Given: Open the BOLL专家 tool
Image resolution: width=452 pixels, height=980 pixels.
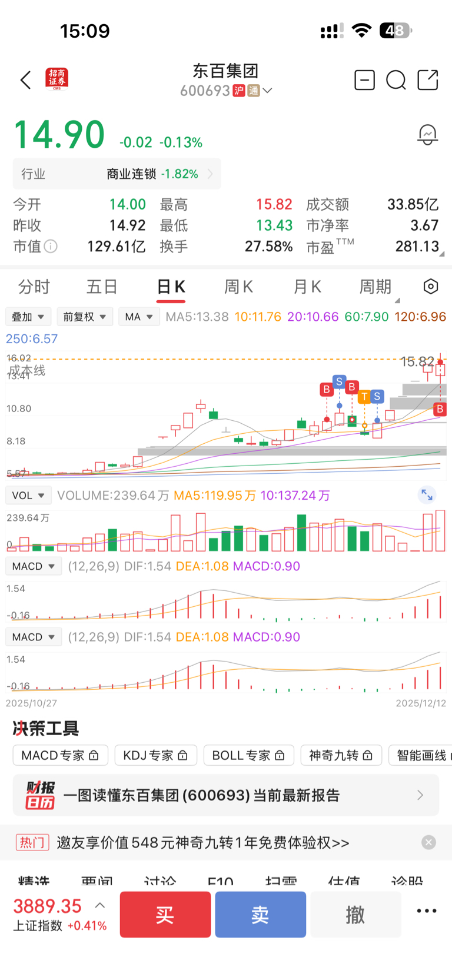Looking at the screenshot, I should pos(248,755).
